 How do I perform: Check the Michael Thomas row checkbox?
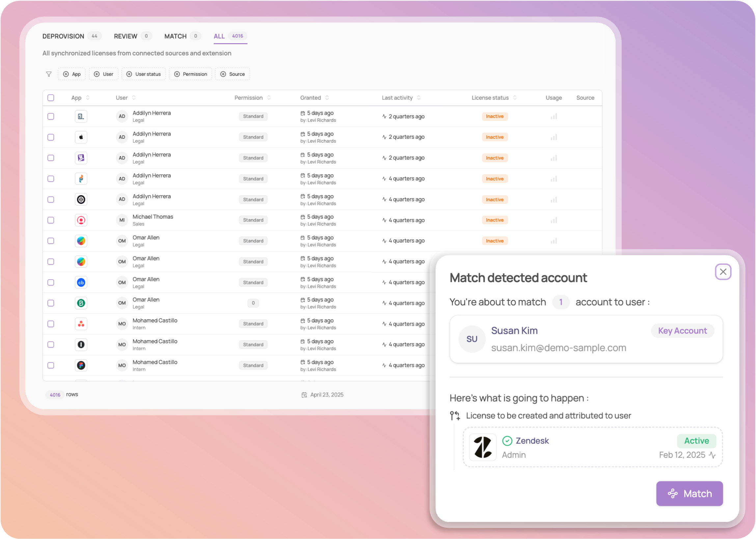pos(51,220)
